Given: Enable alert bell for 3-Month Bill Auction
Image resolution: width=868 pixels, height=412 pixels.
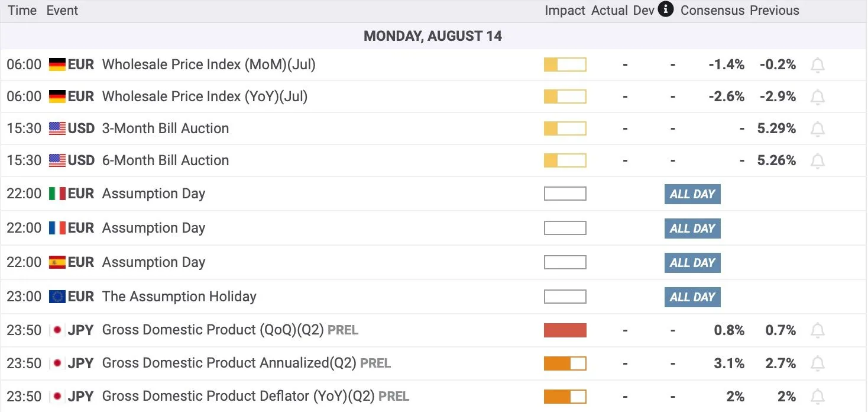Looking at the screenshot, I should [817, 129].
